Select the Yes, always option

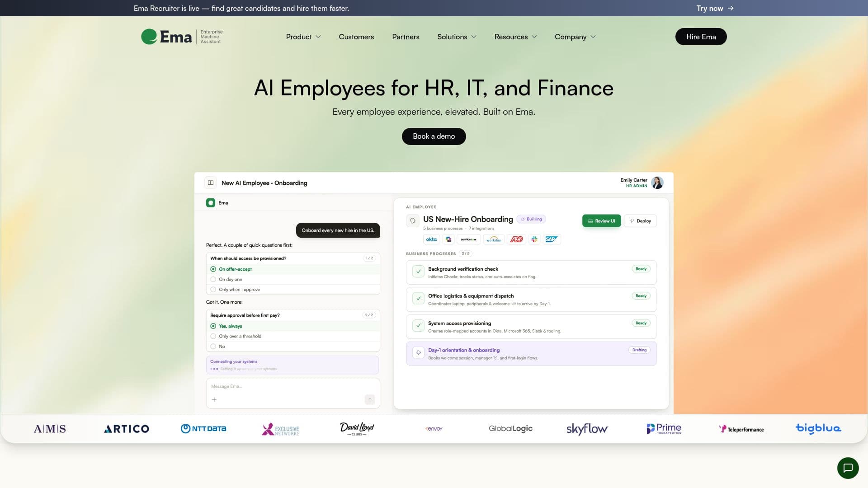pyautogui.click(x=293, y=326)
